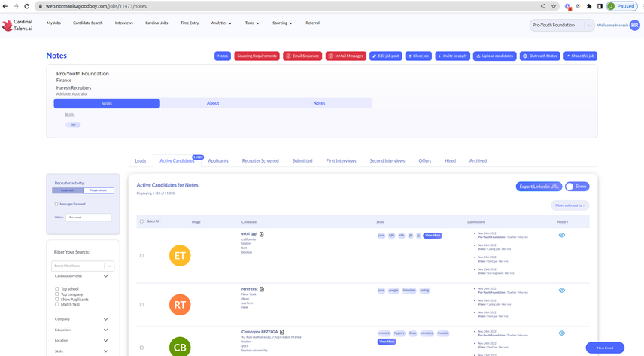Tick the Messages Received checkbox
Viewport: 644px width, 356px height.
point(56,204)
